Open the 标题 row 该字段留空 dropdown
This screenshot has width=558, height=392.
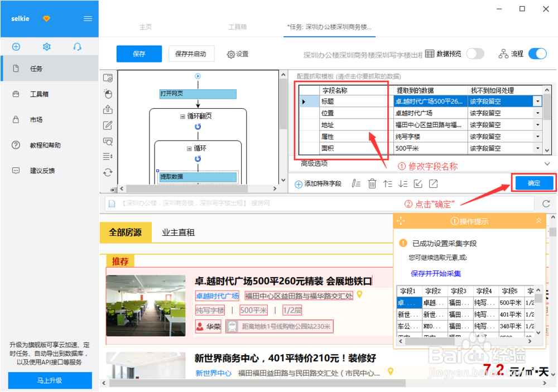537,101
